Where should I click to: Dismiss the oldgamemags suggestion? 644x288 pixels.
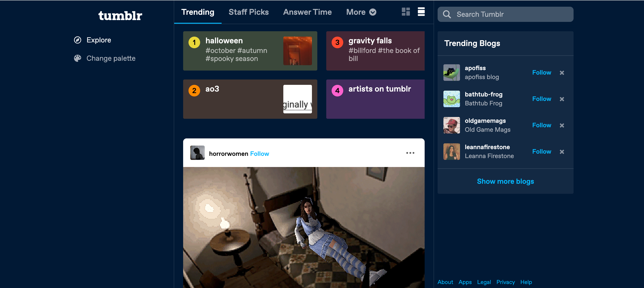click(x=562, y=125)
